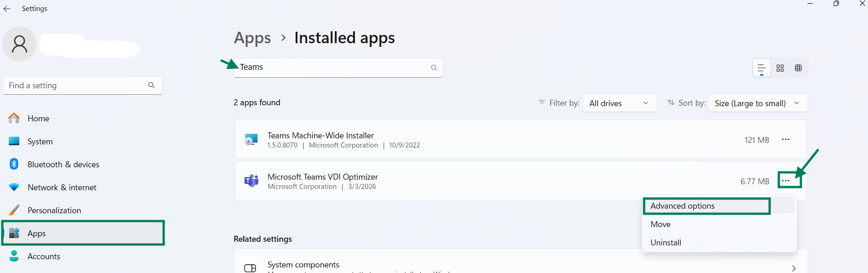Open Home in the sidebar
The width and height of the screenshot is (868, 273).
83,119
